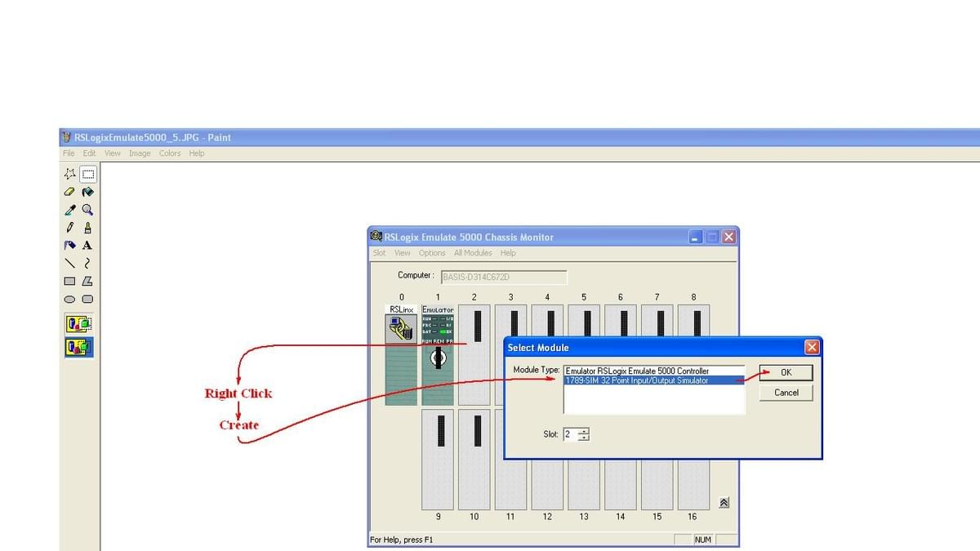Viewport: 980px width, 551px height.
Task: Select the Magnifier tool
Action: click(x=87, y=209)
